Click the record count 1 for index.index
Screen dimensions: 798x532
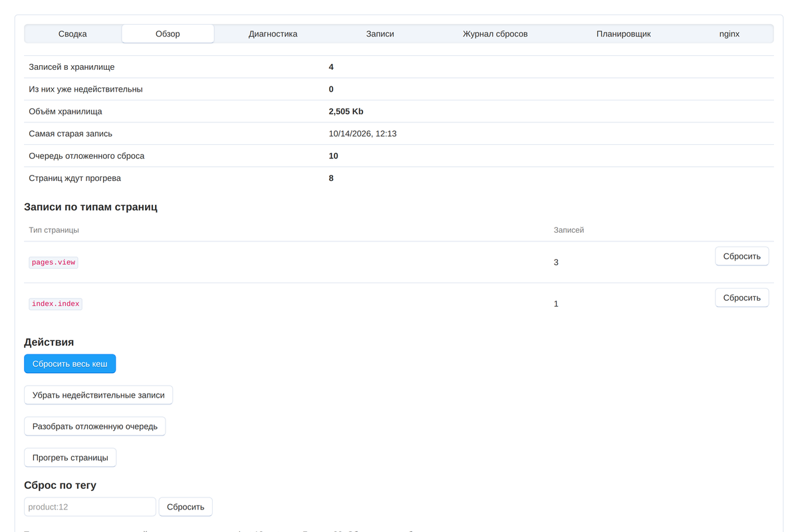556,304
